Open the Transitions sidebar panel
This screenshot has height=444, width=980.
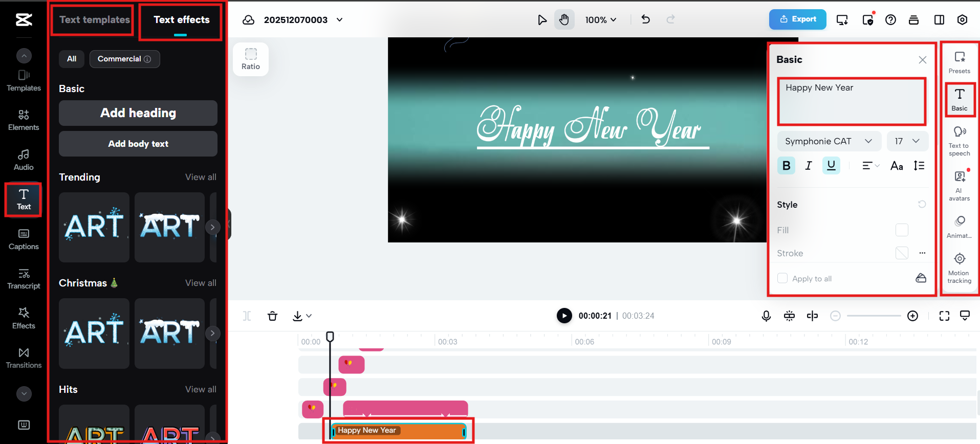click(24, 358)
